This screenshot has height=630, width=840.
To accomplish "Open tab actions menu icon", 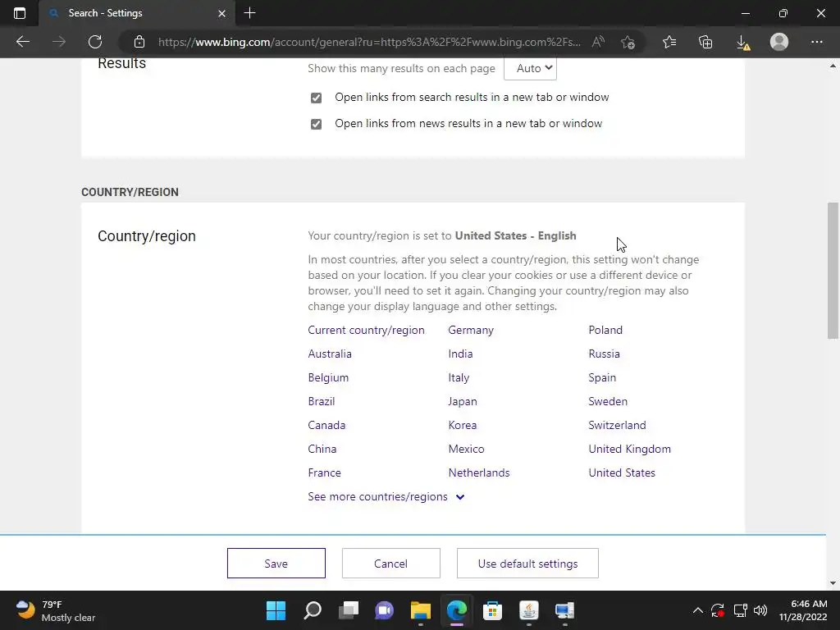I will pyautogui.click(x=20, y=13).
